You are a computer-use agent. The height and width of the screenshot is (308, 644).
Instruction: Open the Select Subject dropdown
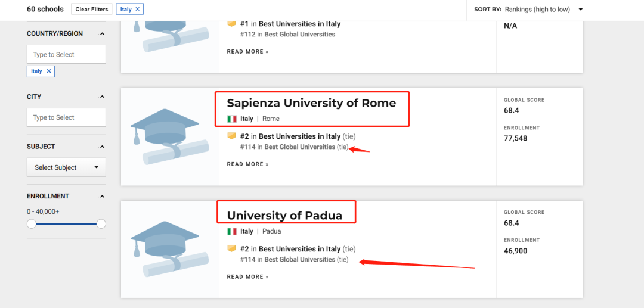pos(66,167)
